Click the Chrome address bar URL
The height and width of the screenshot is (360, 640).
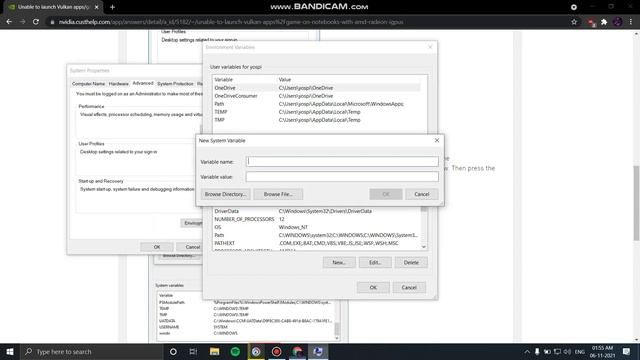pyautogui.click(x=231, y=22)
